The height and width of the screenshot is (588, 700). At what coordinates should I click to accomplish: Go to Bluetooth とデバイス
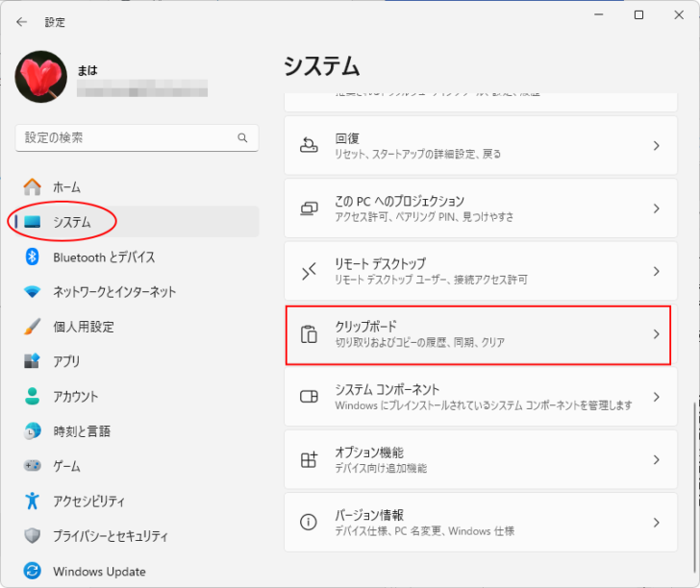[x=104, y=257]
